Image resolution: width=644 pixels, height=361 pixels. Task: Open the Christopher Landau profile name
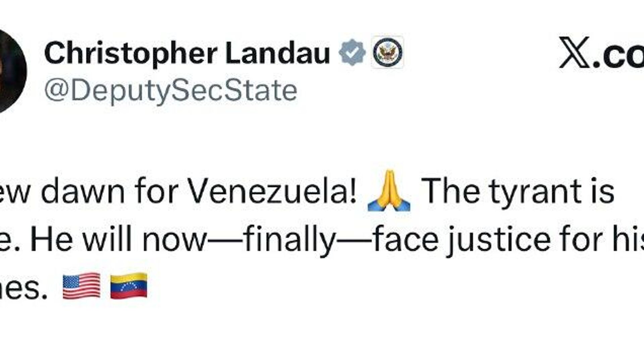tap(187, 54)
